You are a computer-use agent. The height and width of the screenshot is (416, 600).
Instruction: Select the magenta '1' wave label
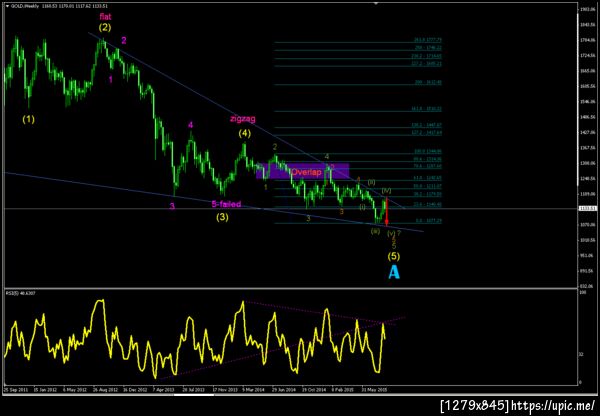(x=111, y=79)
